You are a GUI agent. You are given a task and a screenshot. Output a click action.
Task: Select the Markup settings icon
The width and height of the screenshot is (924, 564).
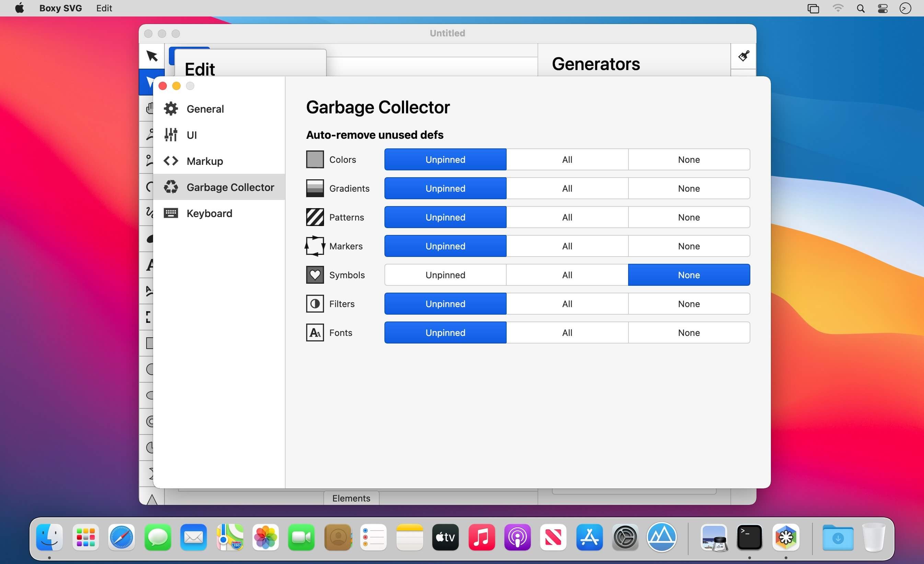(x=171, y=160)
